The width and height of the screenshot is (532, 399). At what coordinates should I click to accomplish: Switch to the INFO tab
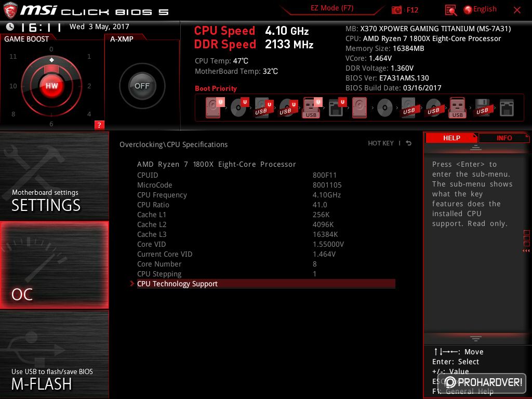tap(504, 138)
